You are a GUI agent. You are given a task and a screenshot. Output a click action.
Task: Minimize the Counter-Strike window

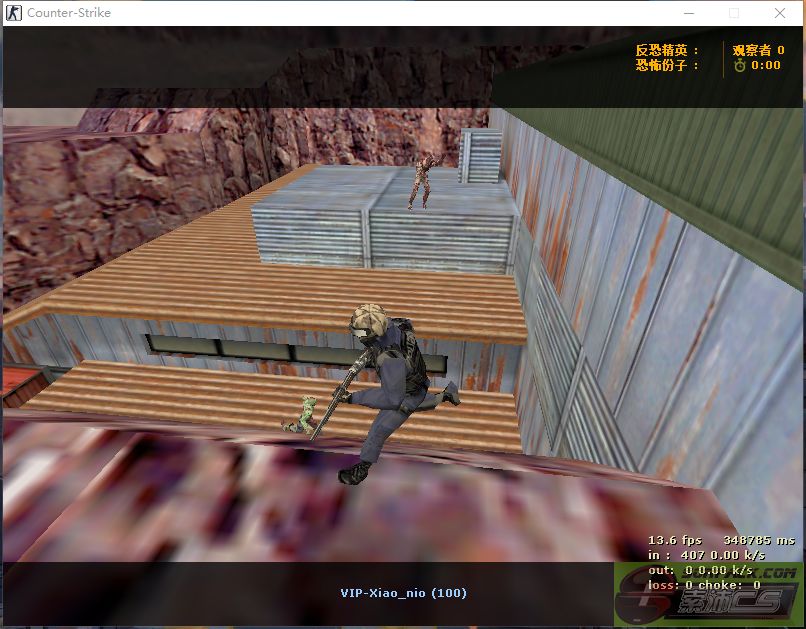coord(689,13)
